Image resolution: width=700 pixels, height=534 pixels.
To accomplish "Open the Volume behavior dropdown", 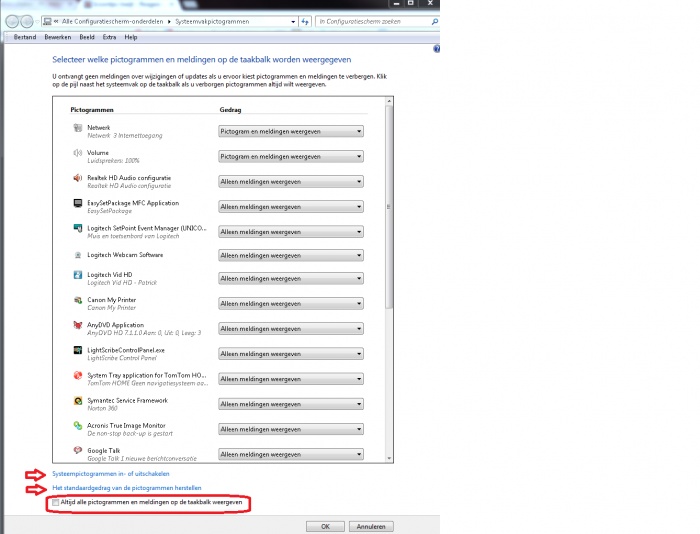I will click(291, 156).
